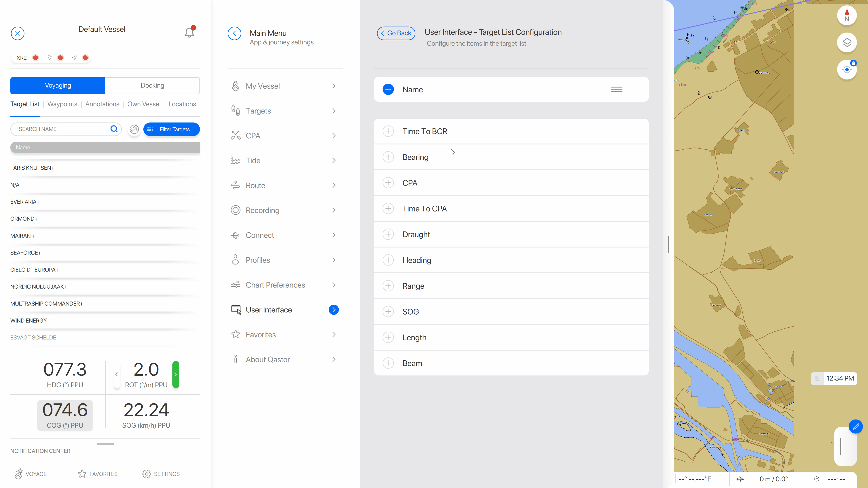The height and width of the screenshot is (488, 868).
Task: Open the chart layers selector
Action: coord(847,42)
